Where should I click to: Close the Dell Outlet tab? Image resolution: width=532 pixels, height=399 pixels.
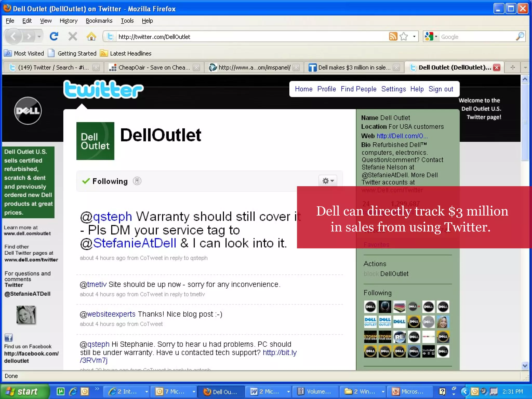click(x=497, y=68)
